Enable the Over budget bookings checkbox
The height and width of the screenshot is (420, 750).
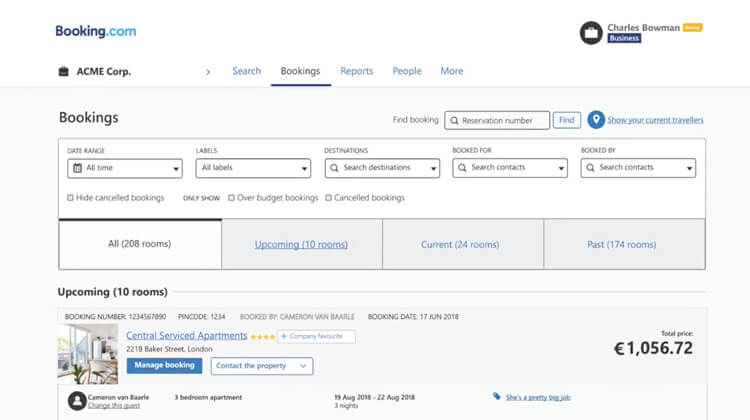point(231,198)
